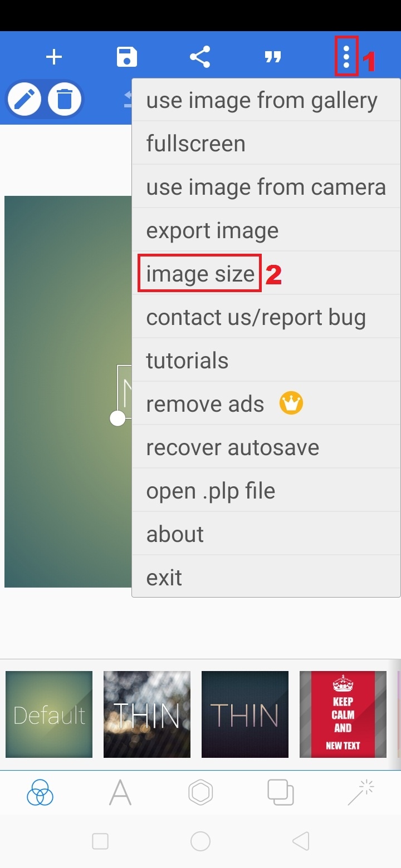Choose 'image size' from the menu
The width and height of the screenshot is (401, 868).
click(x=200, y=274)
